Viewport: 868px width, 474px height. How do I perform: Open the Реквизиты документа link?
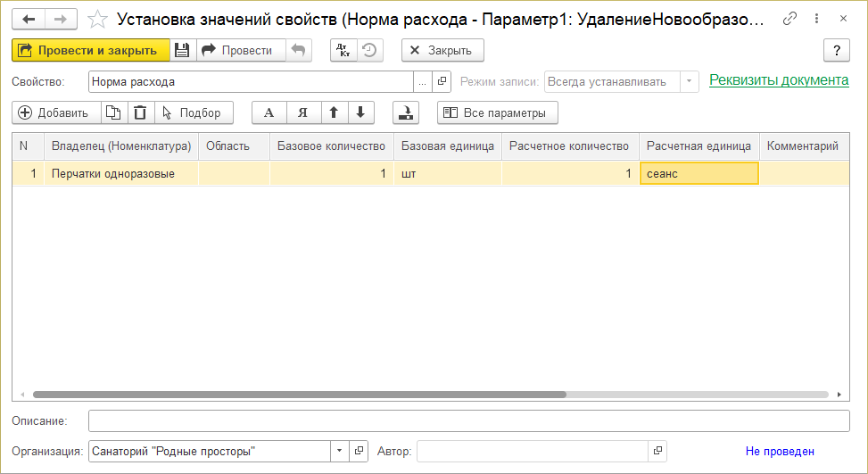point(778,80)
